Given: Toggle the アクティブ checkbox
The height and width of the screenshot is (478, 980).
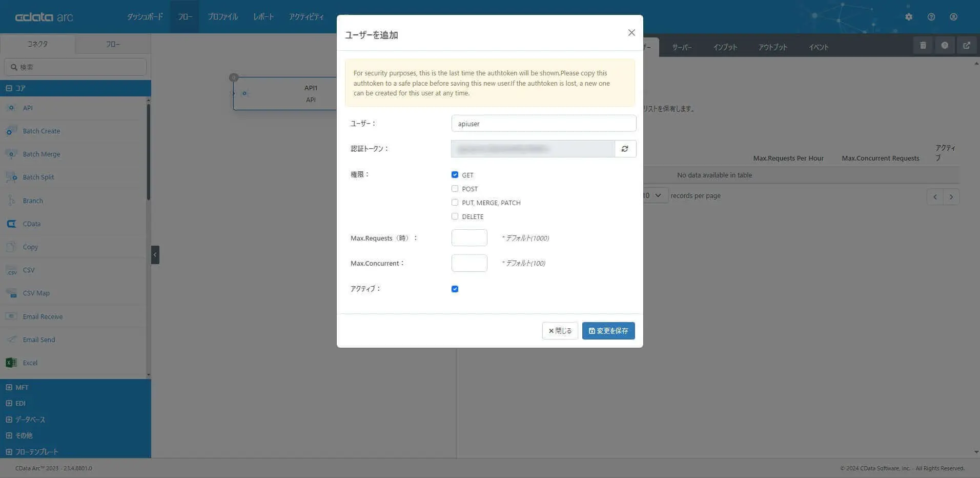Looking at the screenshot, I should tap(455, 289).
